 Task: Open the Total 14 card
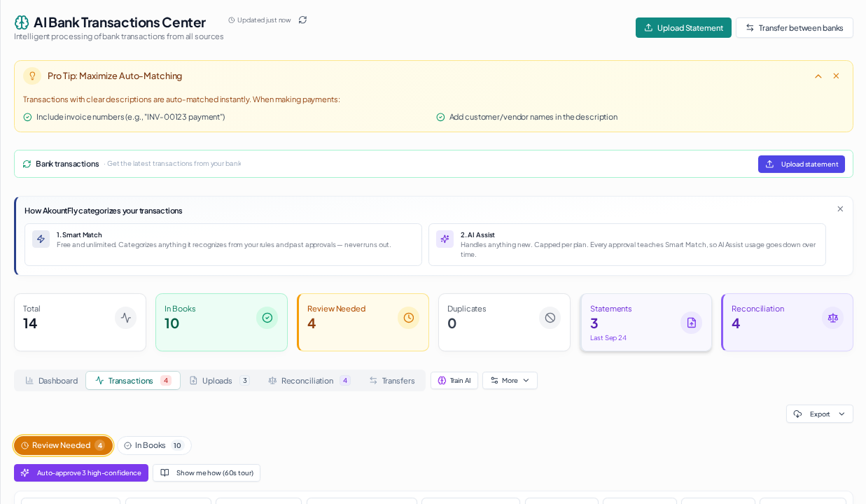[80, 322]
